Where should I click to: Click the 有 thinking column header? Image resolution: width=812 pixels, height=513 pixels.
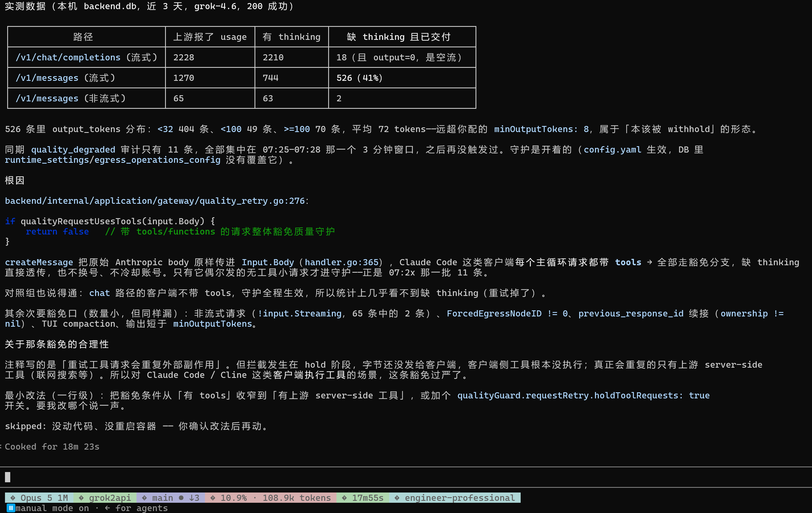point(291,37)
